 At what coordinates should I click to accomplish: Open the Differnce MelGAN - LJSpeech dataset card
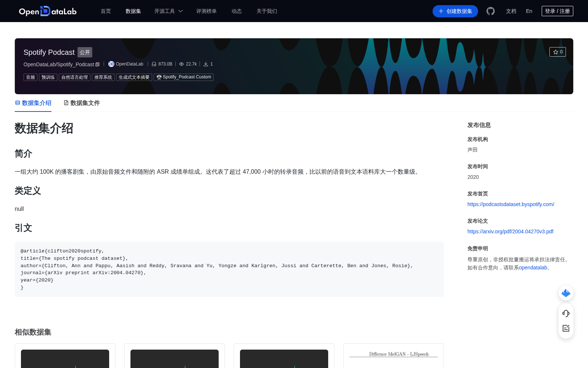pyautogui.click(x=394, y=356)
